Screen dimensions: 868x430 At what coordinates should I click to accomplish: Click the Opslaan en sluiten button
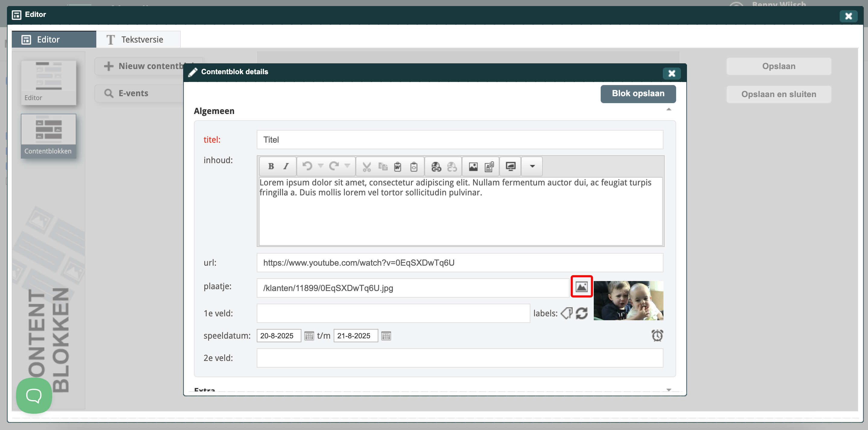click(x=778, y=94)
